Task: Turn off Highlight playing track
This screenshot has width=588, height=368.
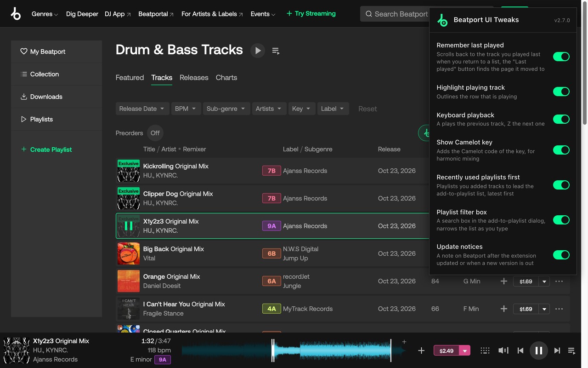Action: pos(561,92)
